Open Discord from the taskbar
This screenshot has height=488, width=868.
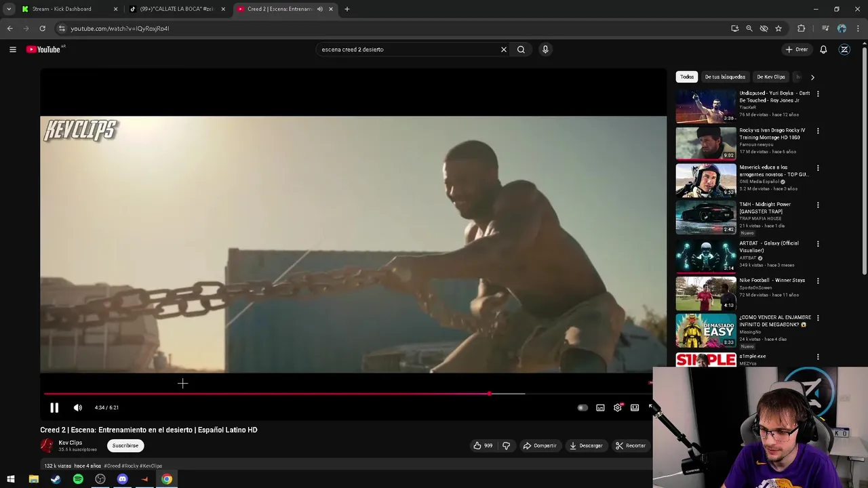(x=122, y=479)
